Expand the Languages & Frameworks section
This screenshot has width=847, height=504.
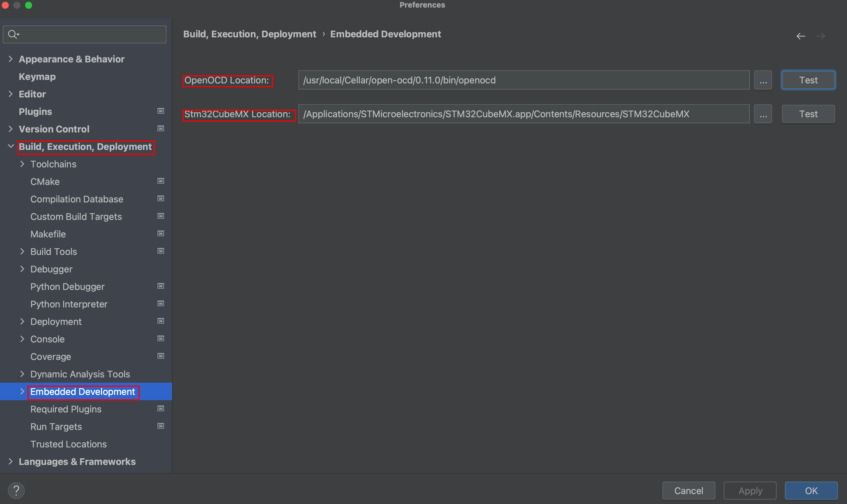pyautogui.click(x=10, y=461)
